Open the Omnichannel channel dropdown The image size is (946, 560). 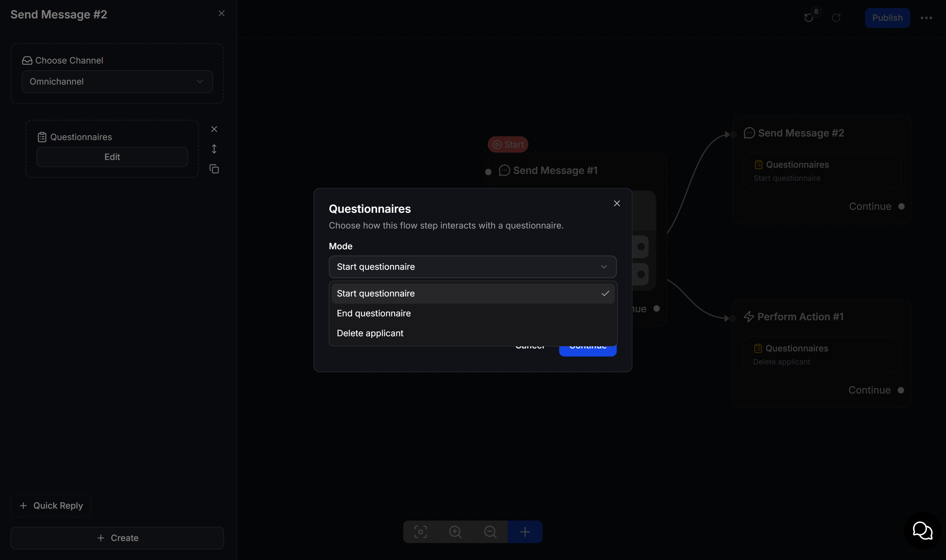pos(117,82)
